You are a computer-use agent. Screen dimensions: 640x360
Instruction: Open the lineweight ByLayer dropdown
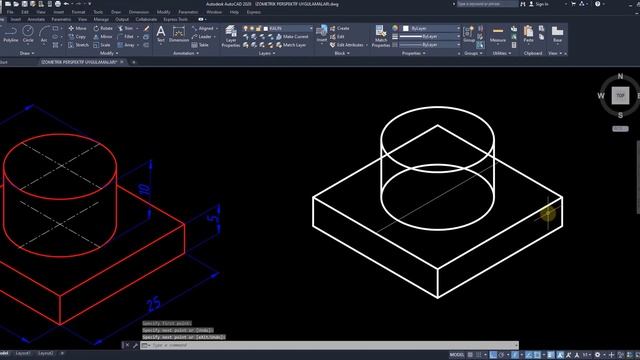click(430, 36)
